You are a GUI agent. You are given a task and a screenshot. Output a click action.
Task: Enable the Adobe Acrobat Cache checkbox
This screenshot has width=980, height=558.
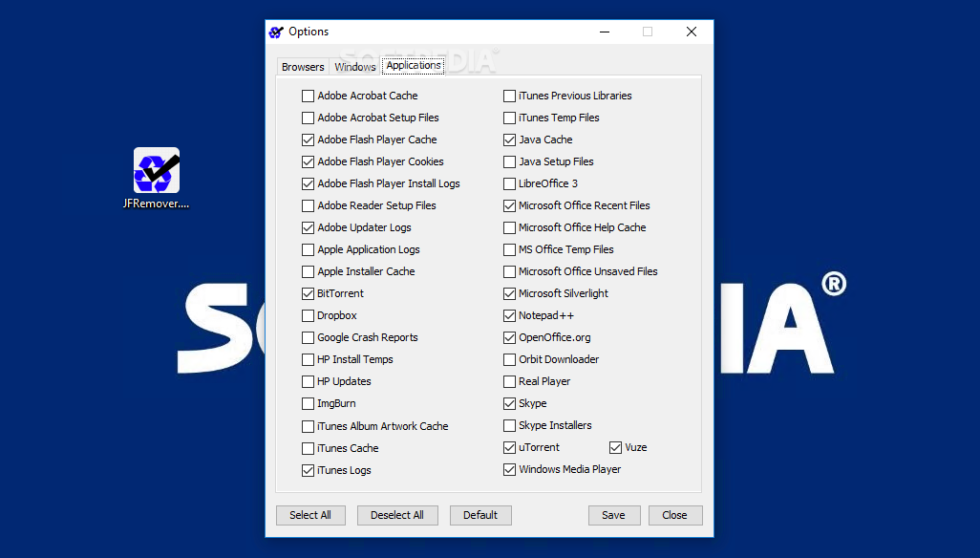pos(309,96)
